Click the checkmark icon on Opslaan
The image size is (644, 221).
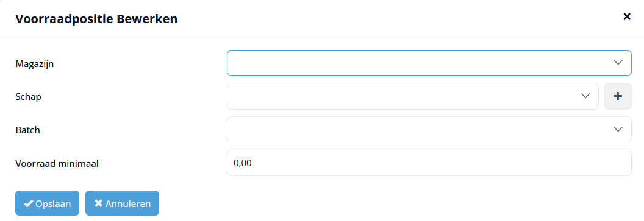point(29,203)
